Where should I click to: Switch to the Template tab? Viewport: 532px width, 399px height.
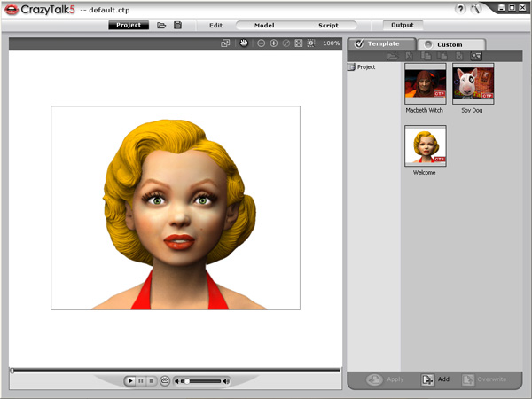point(383,43)
